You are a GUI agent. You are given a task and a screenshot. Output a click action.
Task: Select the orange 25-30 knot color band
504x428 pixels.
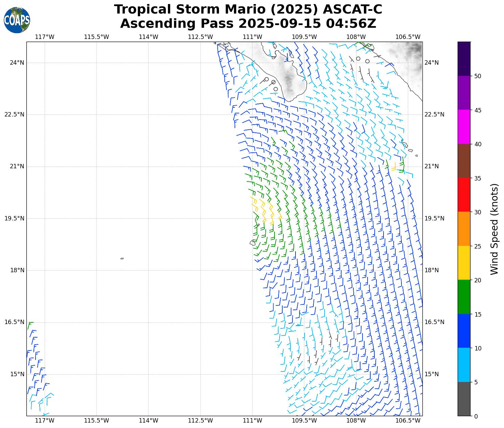pos(464,229)
